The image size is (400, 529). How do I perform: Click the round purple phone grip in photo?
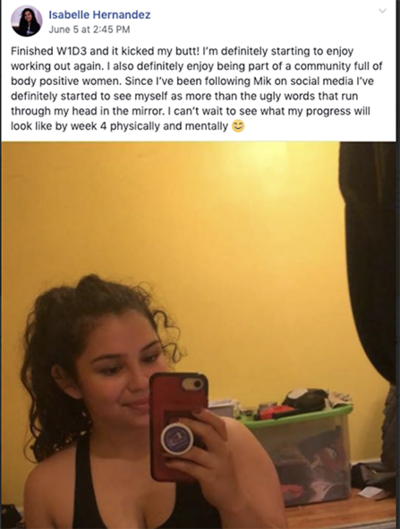[x=177, y=439]
